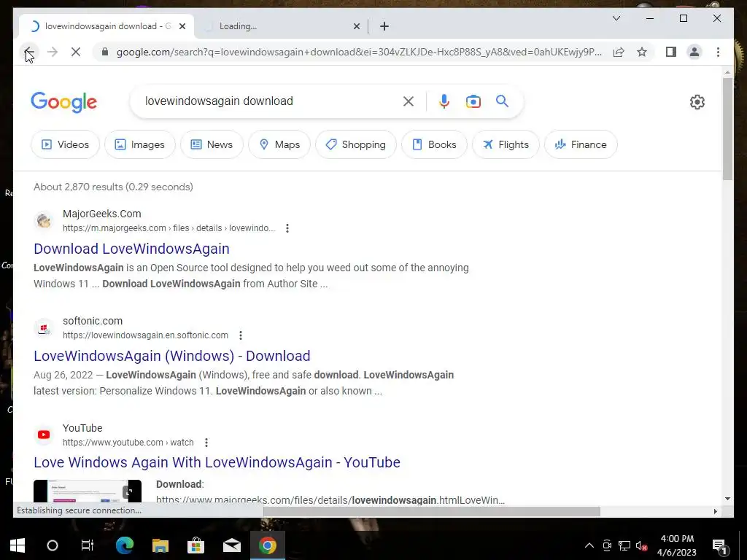This screenshot has width=747, height=560.
Task: Open the notification center icon
Action: [x=719, y=546]
